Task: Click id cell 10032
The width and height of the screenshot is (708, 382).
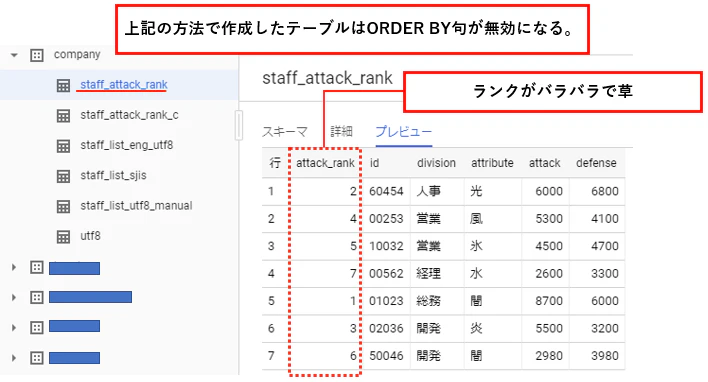Action: coord(386,246)
